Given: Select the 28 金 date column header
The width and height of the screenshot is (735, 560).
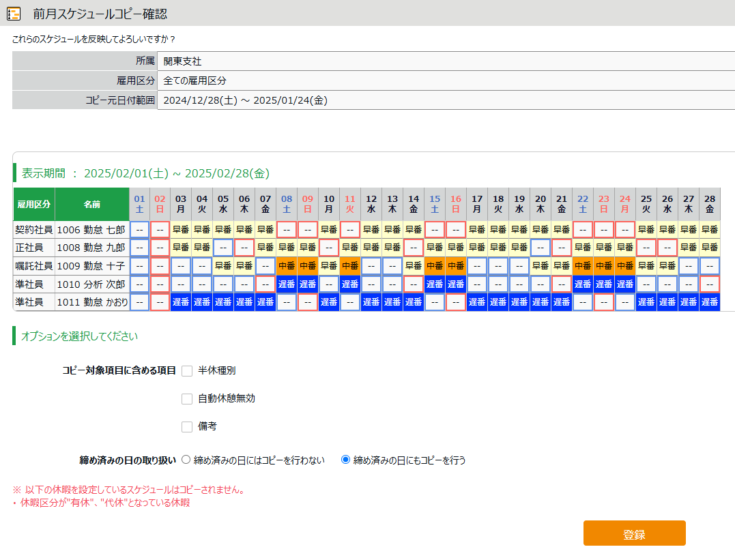Looking at the screenshot, I should point(710,204).
